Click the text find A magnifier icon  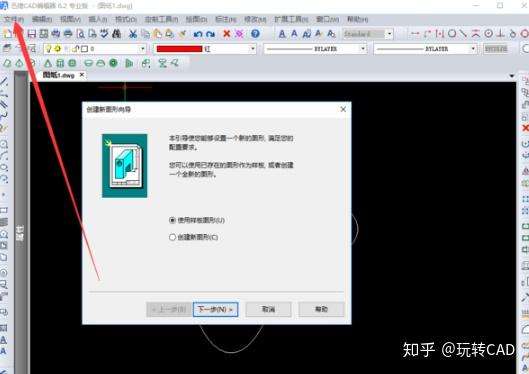pos(331,34)
